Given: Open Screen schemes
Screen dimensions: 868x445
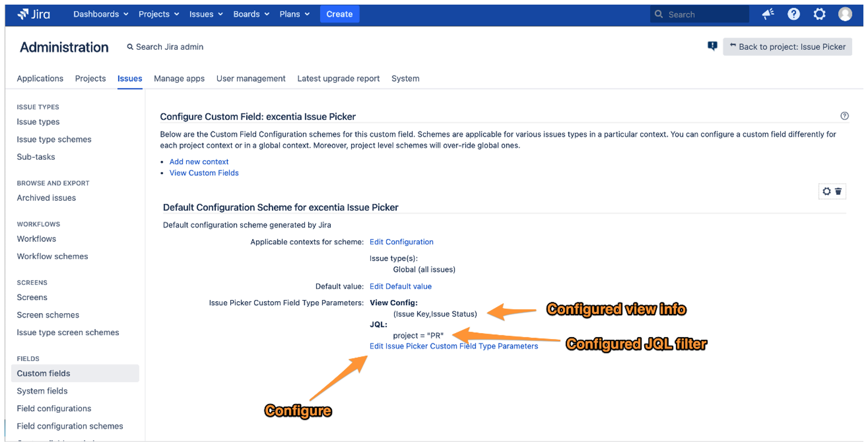Looking at the screenshot, I should 48,315.
